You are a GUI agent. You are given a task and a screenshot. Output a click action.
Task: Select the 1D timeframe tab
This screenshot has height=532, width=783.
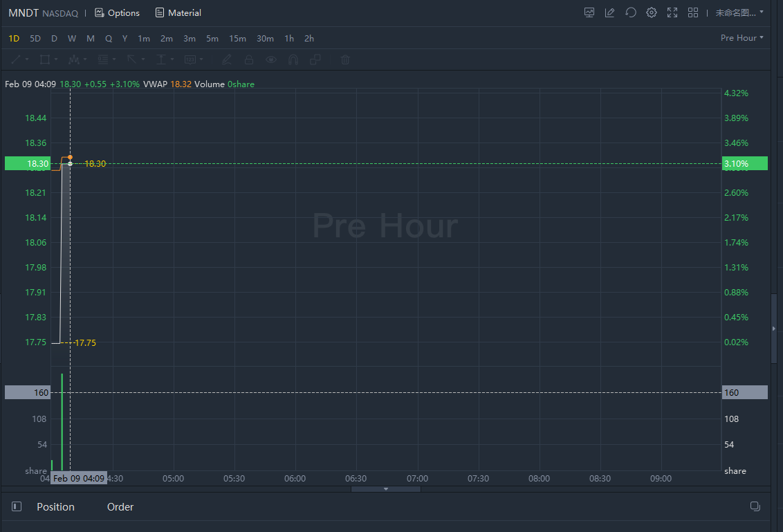pyautogui.click(x=14, y=39)
